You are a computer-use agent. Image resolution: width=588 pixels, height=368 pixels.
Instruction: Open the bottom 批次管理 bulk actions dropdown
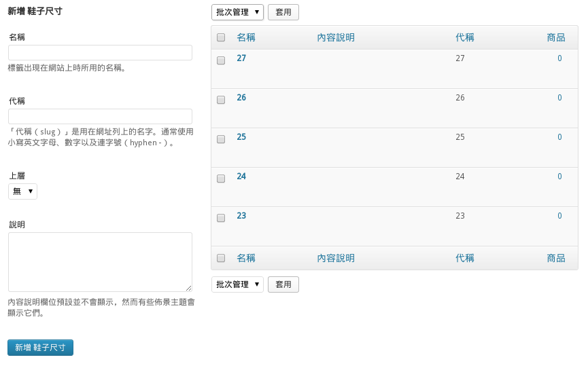point(237,284)
